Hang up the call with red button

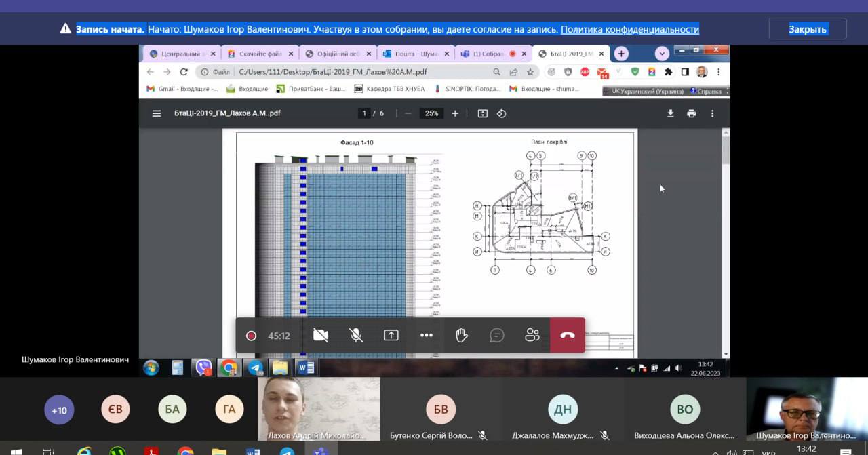(568, 335)
